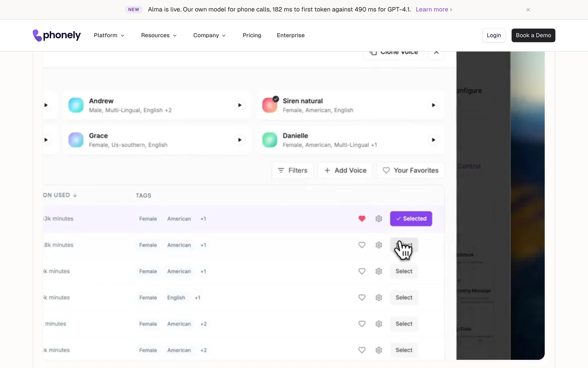Open settings gear for the Selected voice row
Image resolution: width=588 pixels, height=368 pixels.
[379, 219]
